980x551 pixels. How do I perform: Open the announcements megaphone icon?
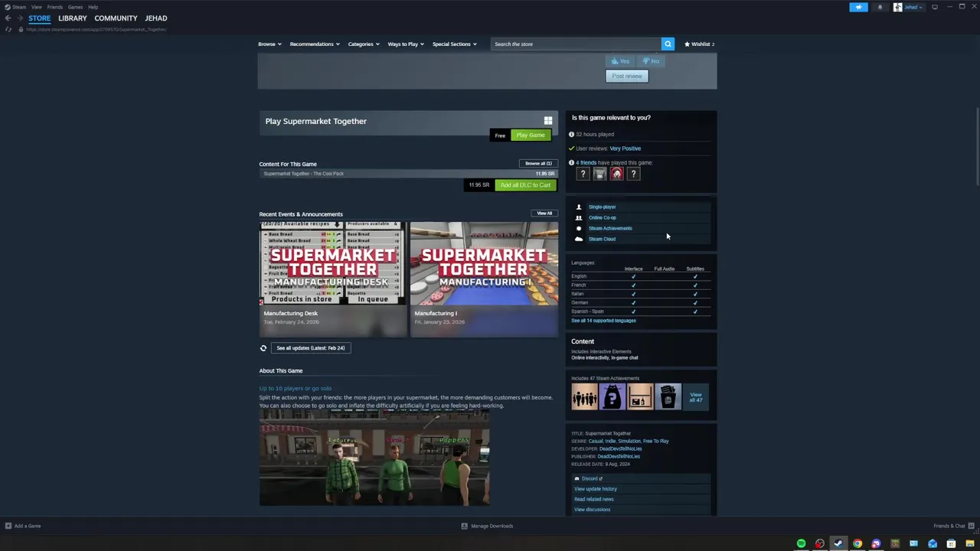coord(858,7)
